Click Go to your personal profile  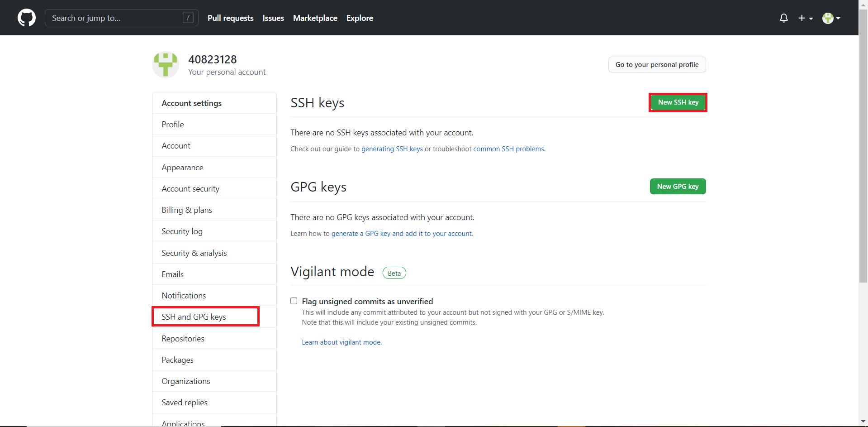657,65
